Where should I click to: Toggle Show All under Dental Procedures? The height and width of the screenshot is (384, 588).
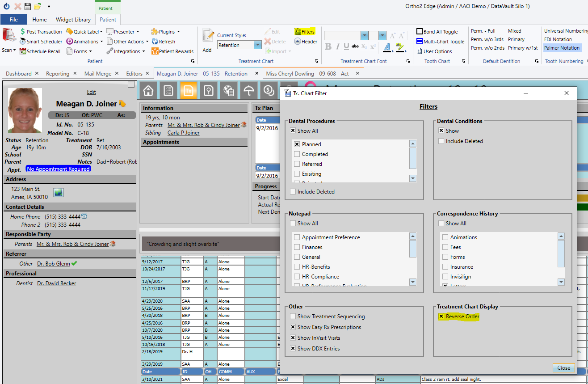coord(293,131)
